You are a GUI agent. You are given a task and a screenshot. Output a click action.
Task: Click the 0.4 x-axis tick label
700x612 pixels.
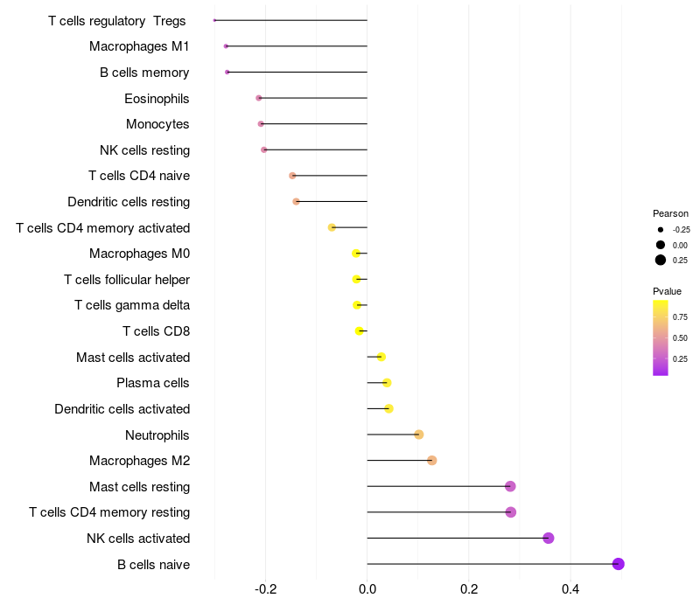(x=570, y=589)
